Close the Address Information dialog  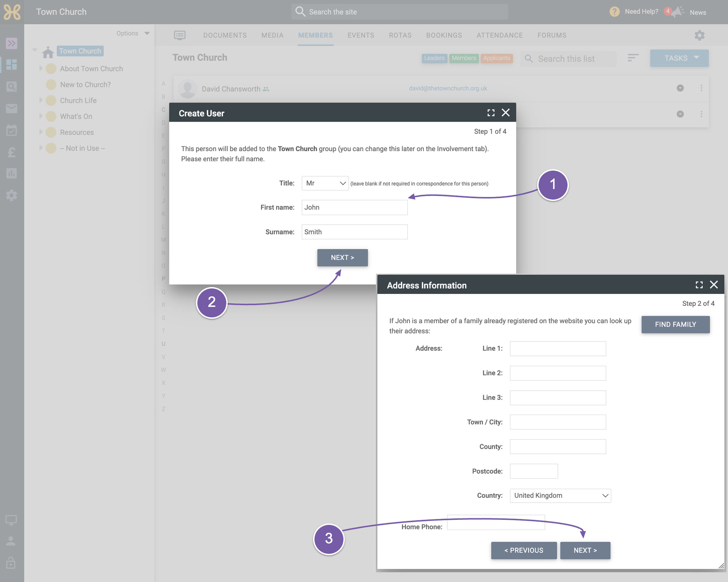(x=714, y=285)
